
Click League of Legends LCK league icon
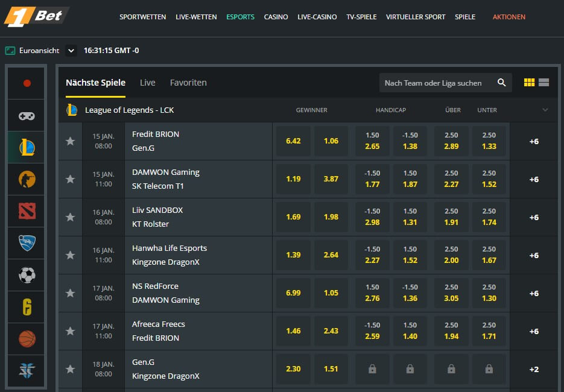point(72,110)
